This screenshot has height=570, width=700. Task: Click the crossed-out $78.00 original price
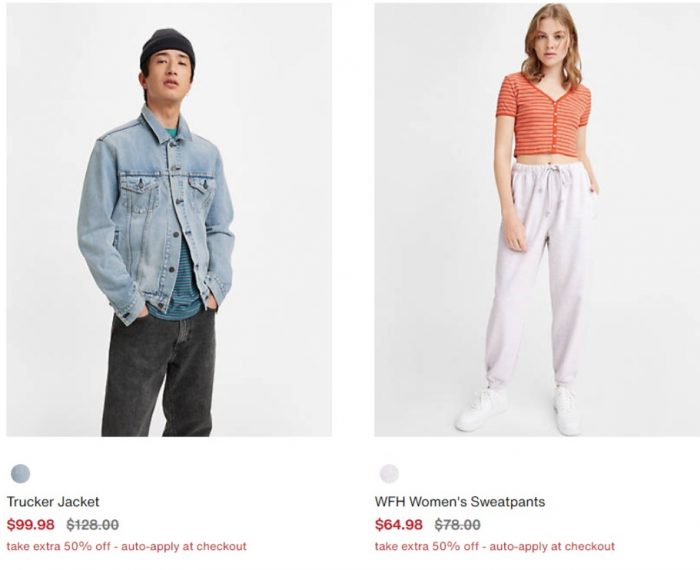coord(458,524)
